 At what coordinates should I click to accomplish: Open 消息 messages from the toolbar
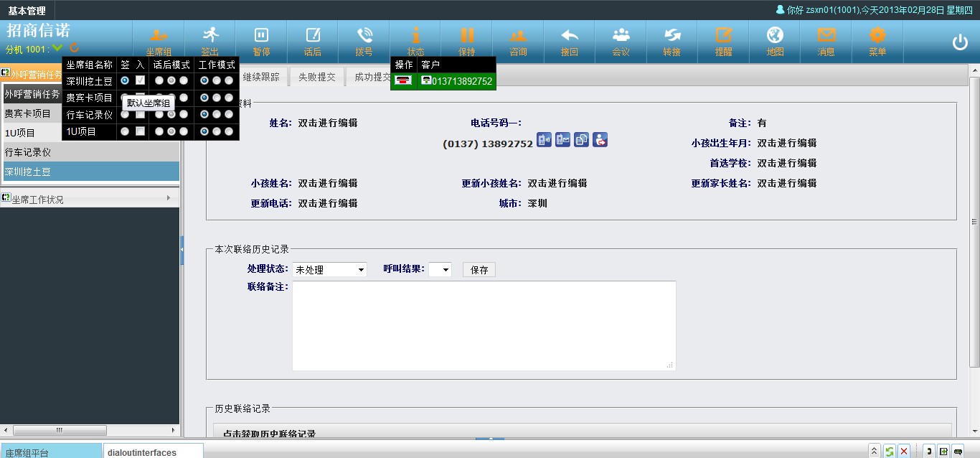click(826, 40)
